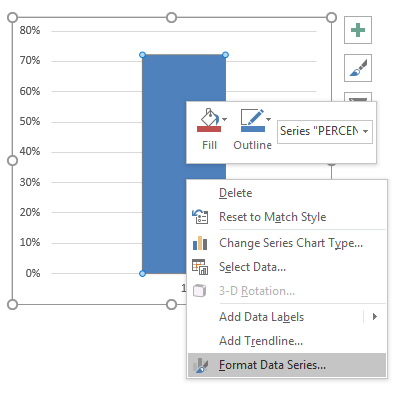The width and height of the screenshot is (402, 398).
Task: Click the Format Data Series icon
Action: pyautogui.click(x=200, y=365)
